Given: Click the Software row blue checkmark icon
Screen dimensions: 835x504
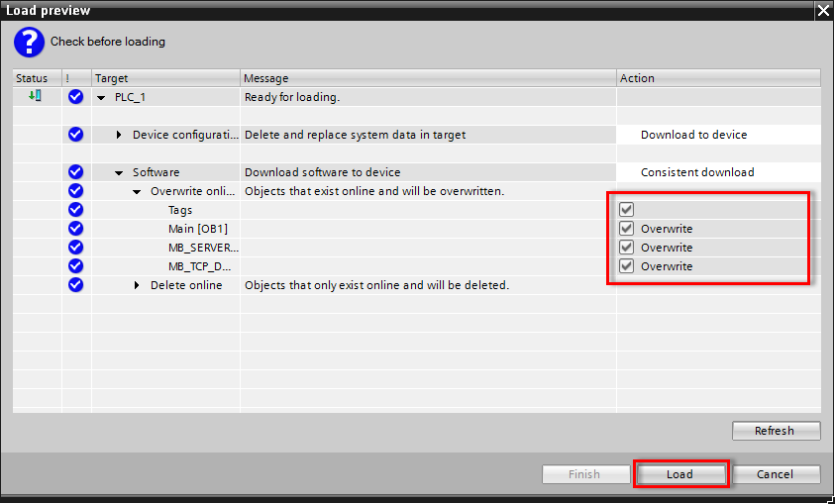Looking at the screenshot, I should [75, 172].
